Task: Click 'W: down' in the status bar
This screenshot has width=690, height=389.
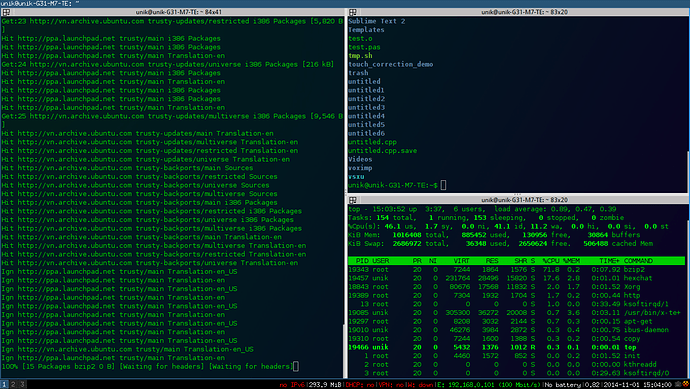Action: pyautogui.click(x=421, y=385)
